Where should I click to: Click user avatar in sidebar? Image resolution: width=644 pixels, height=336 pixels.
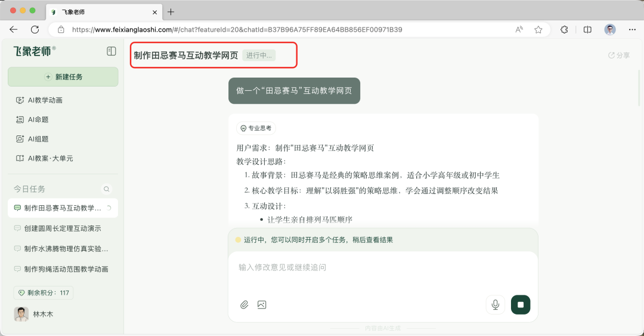pos(21,314)
